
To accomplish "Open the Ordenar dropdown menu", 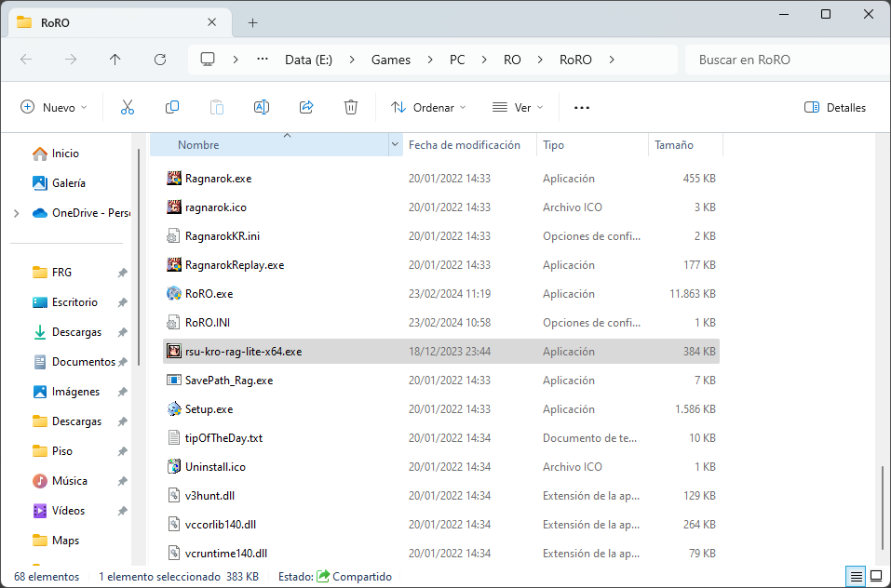I will click(x=428, y=107).
